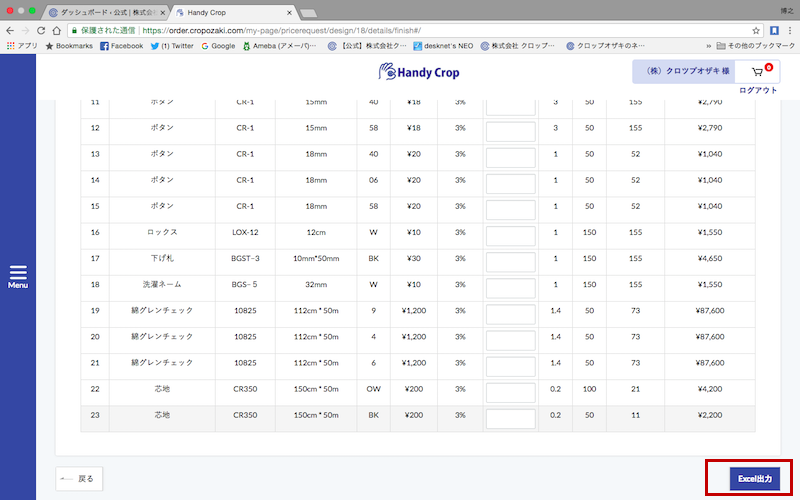Image resolution: width=800 pixels, height=500 pixels.
Task: Click the ¥4,650 total in row 17
Action: [x=710, y=258]
